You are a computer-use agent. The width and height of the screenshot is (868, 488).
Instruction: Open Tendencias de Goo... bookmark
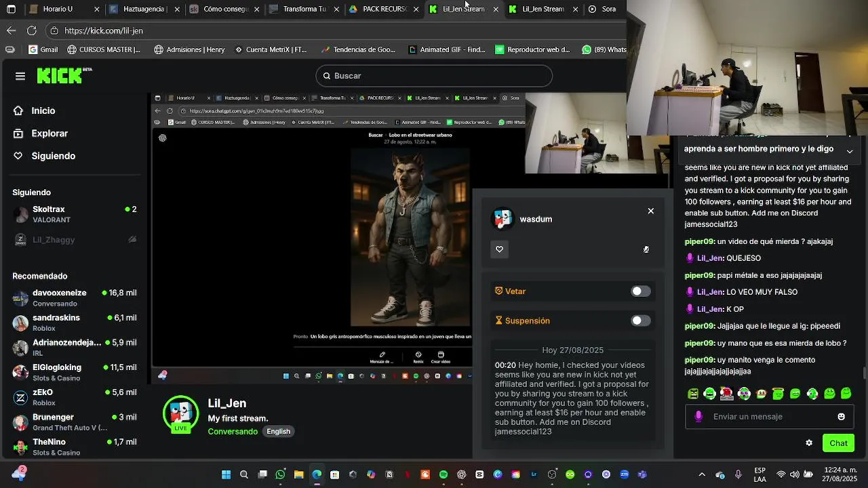coord(358,49)
